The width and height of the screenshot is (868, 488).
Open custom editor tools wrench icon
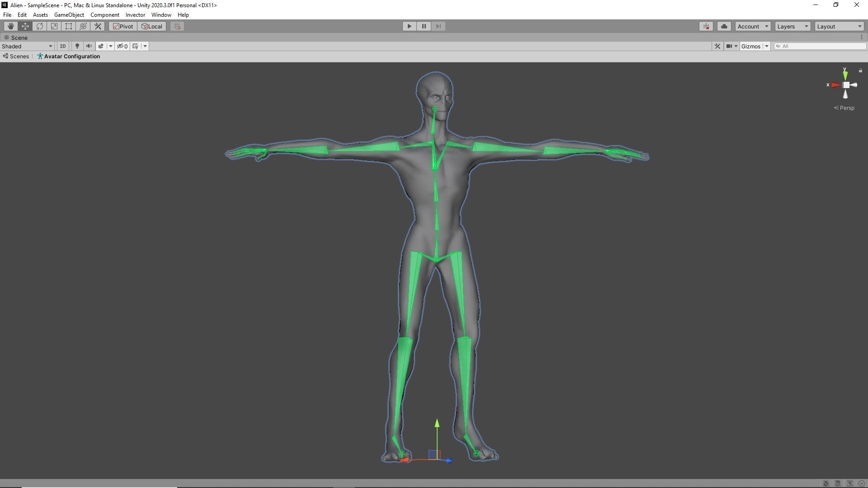click(x=98, y=26)
